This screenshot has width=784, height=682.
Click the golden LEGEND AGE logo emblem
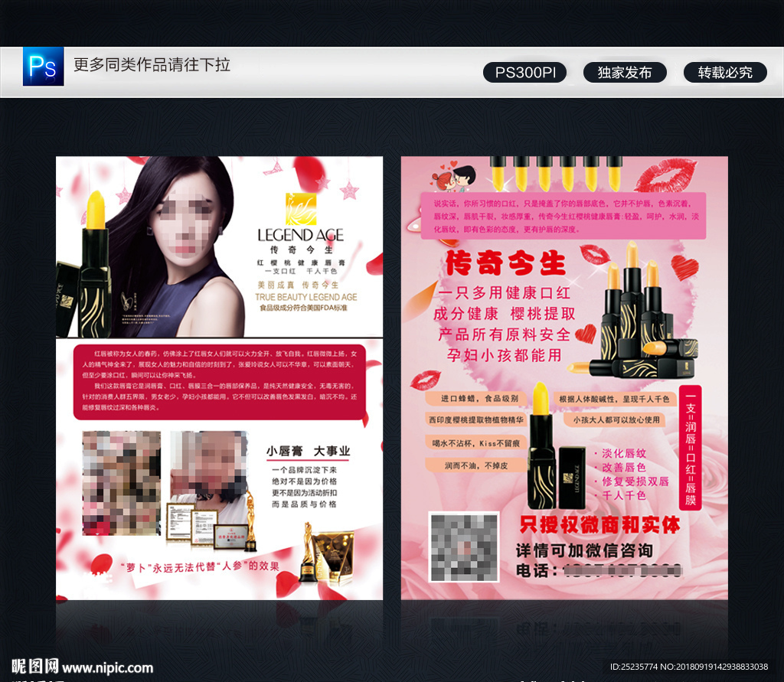[300, 208]
